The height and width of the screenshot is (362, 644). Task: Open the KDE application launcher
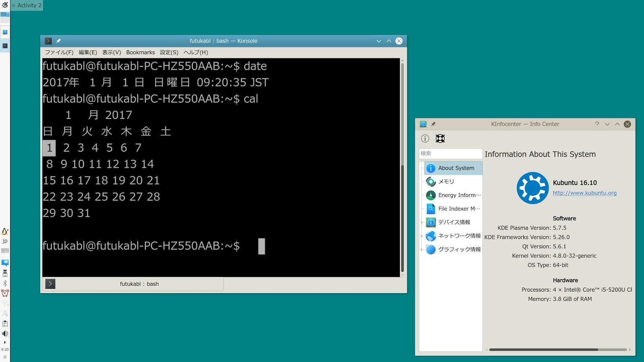pos(5,5)
